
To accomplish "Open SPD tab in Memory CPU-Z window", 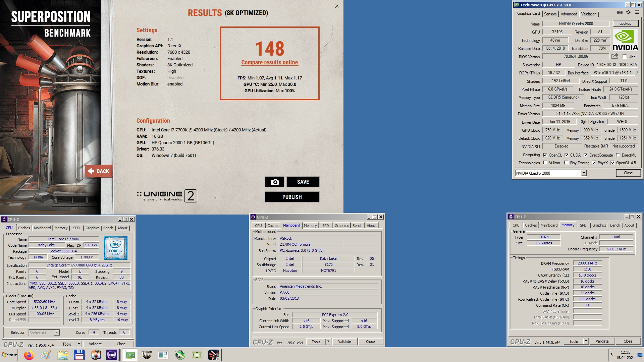I will tap(583, 225).
